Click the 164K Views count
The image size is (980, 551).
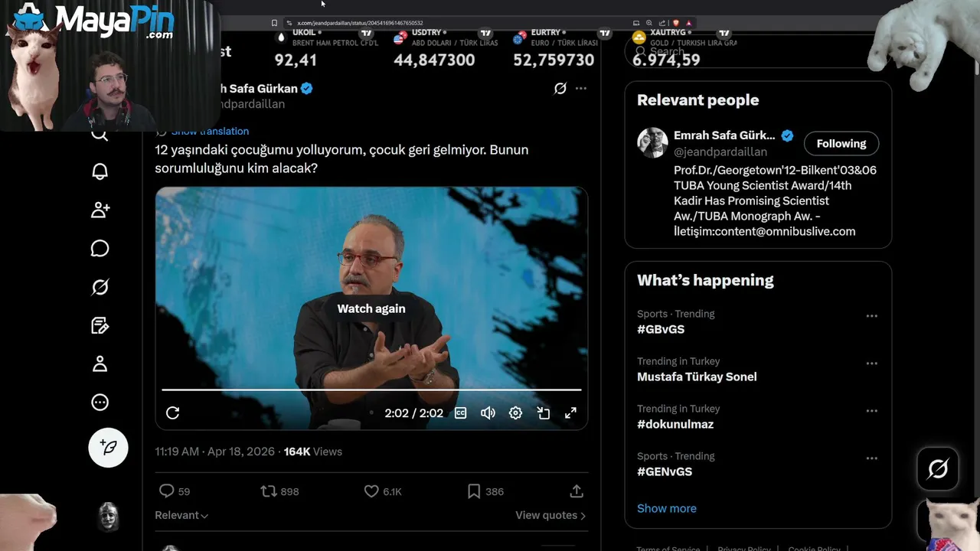(313, 452)
